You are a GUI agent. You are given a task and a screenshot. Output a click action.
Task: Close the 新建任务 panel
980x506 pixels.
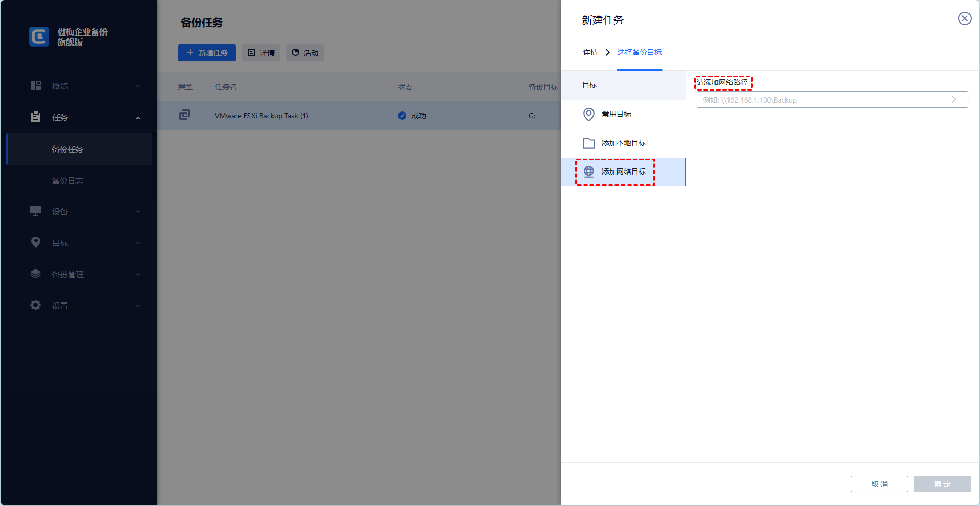(964, 19)
